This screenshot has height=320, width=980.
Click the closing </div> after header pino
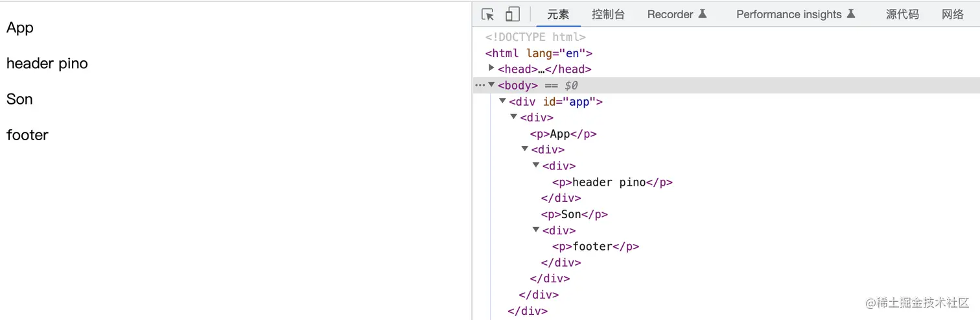(561, 198)
